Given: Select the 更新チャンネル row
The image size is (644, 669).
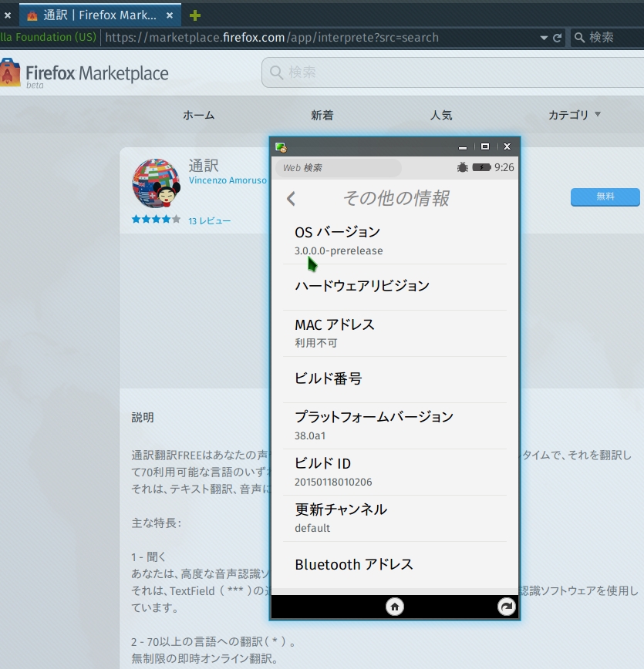Looking at the screenshot, I should (x=395, y=519).
